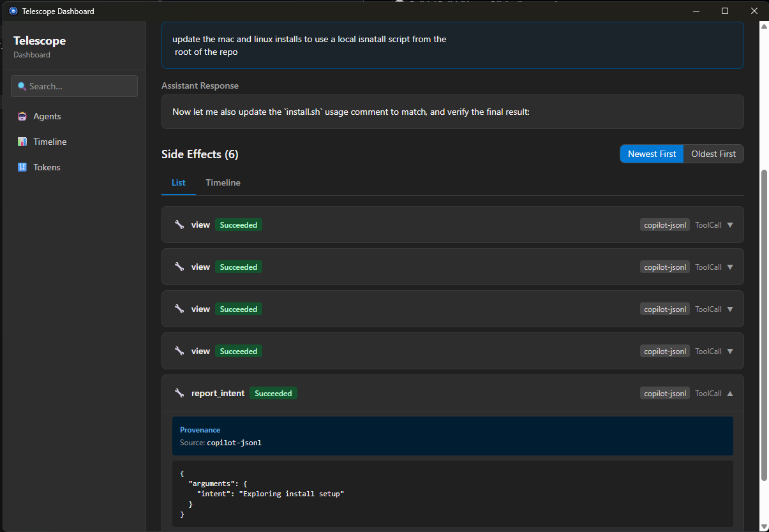
Task: Select the robot Agents icon in sidebar
Action: [x=21, y=116]
